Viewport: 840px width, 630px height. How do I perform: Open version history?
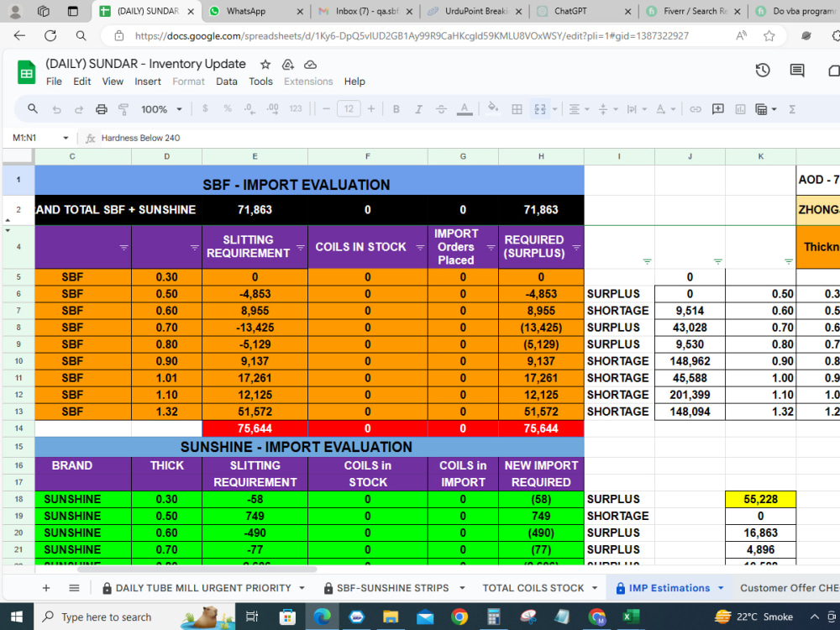[763, 71]
